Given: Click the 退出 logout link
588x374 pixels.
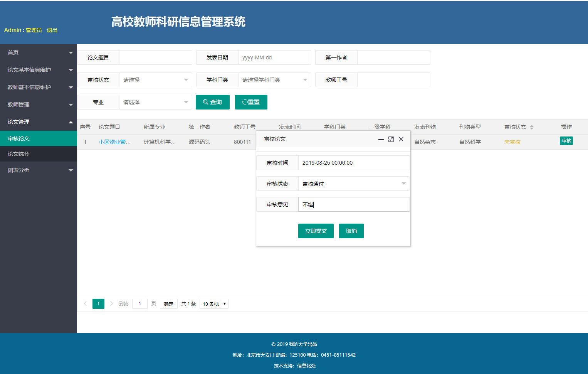Looking at the screenshot, I should [52, 30].
